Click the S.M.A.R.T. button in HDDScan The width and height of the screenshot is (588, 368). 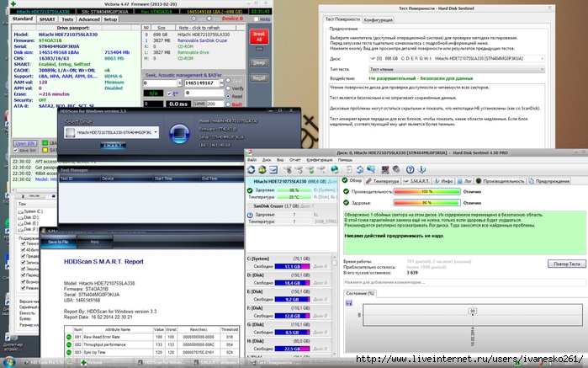click(x=113, y=146)
